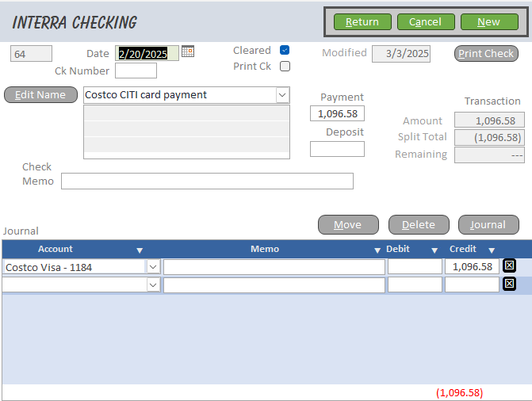Open the Credit column filter arrow

[x=492, y=250]
